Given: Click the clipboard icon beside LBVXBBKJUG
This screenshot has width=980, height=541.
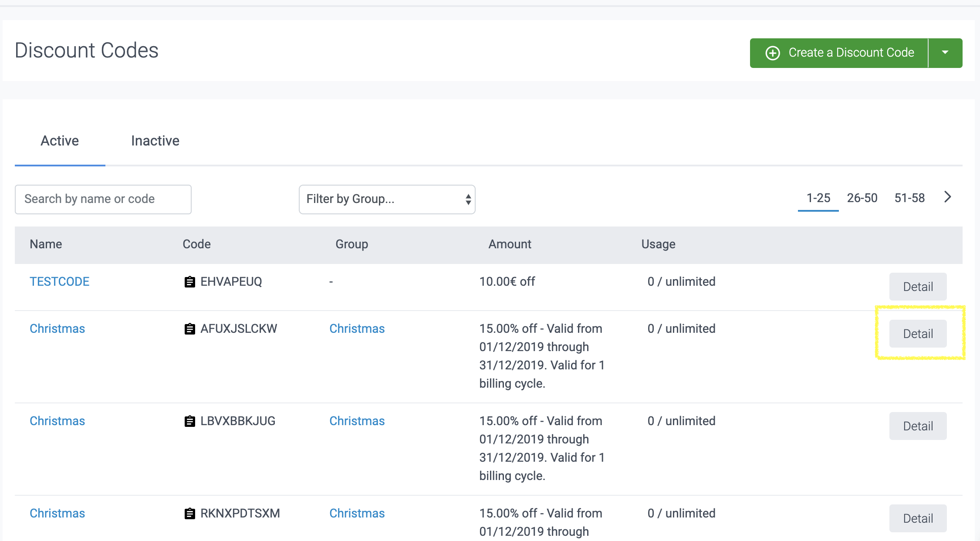Looking at the screenshot, I should coord(189,421).
